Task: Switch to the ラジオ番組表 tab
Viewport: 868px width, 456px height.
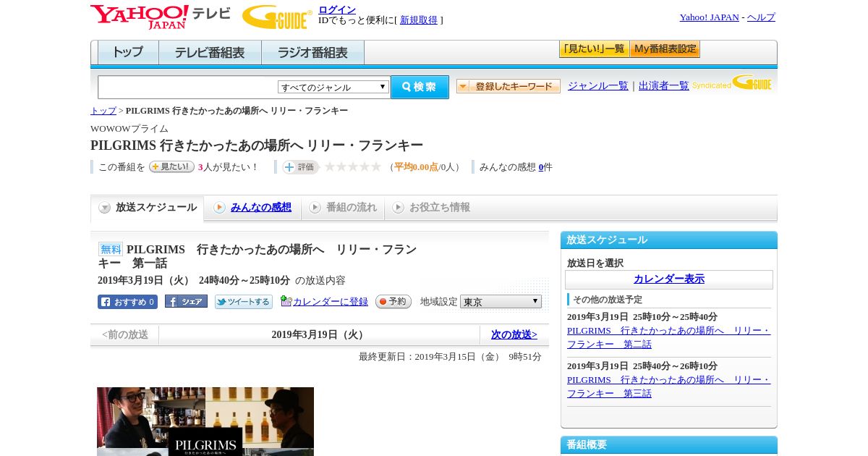Action: 312,53
